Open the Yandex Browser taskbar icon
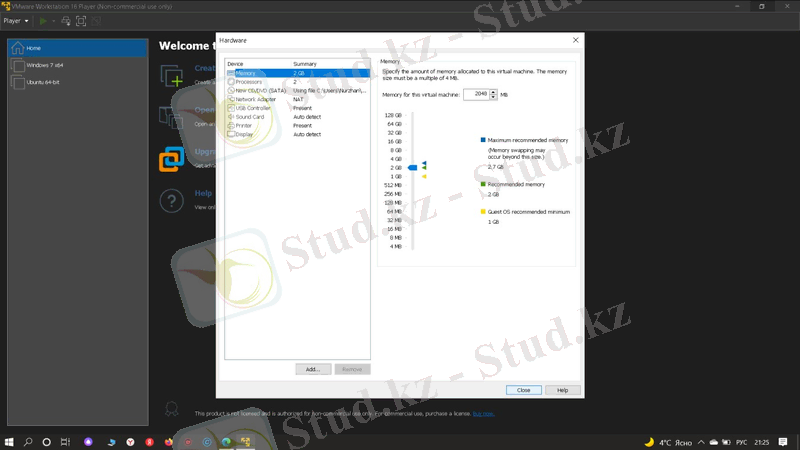800x450 pixels. tap(130, 442)
